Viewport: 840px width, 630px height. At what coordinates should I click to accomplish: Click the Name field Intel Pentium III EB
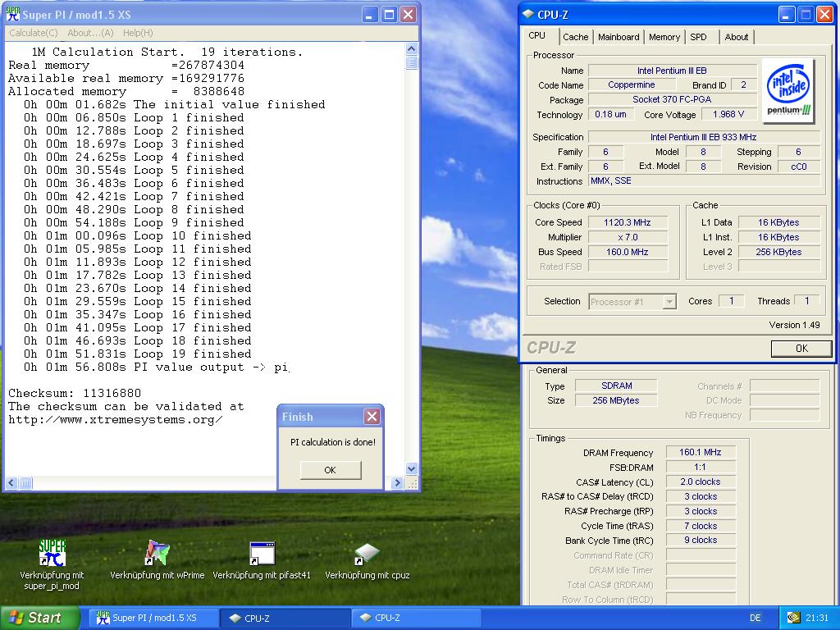[672, 71]
